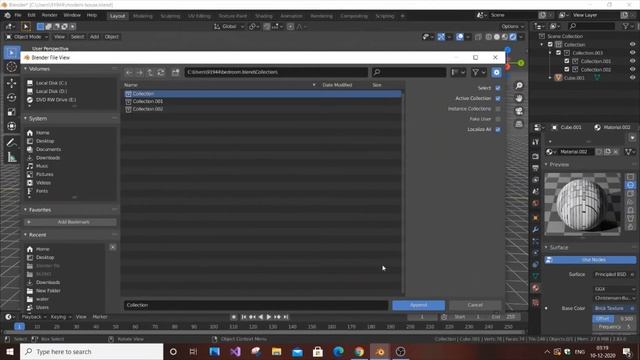This screenshot has width=640, height=360.
Task: Hide Collection.001 with its eye icon
Action: click(632, 61)
